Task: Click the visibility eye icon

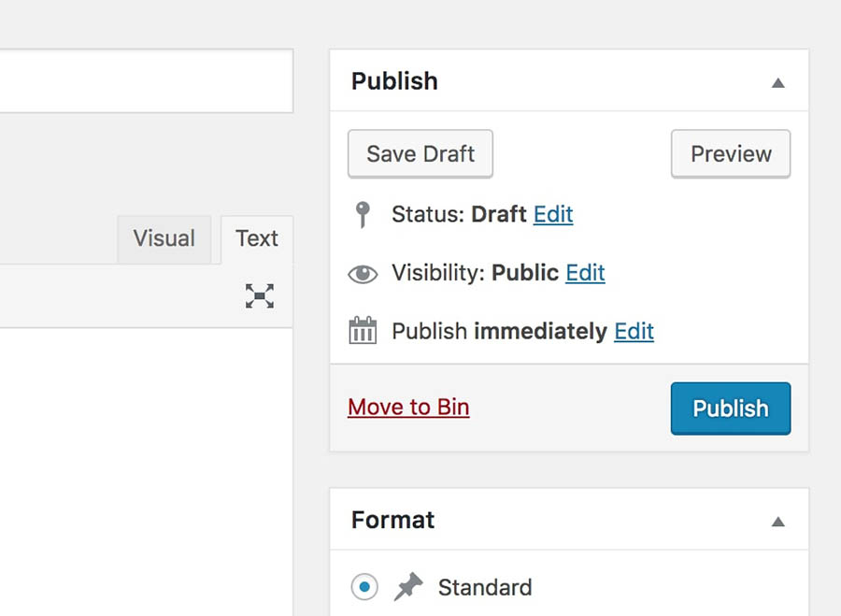Action: tap(363, 274)
